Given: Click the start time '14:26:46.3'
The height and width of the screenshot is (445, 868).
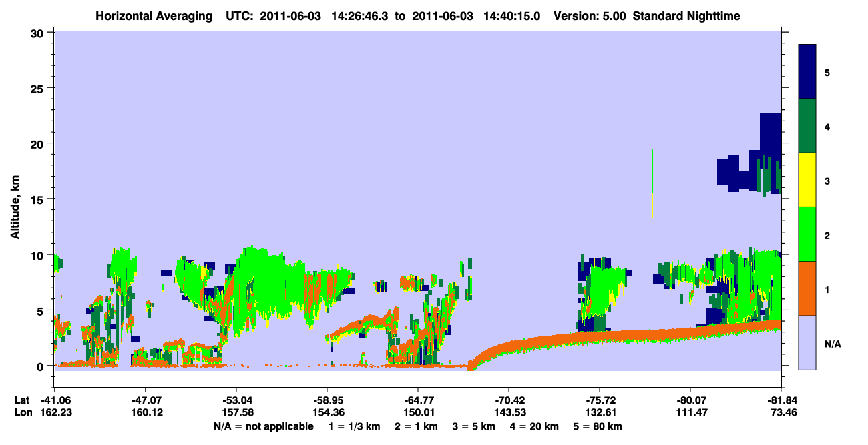Looking at the screenshot, I should tap(359, 16).
